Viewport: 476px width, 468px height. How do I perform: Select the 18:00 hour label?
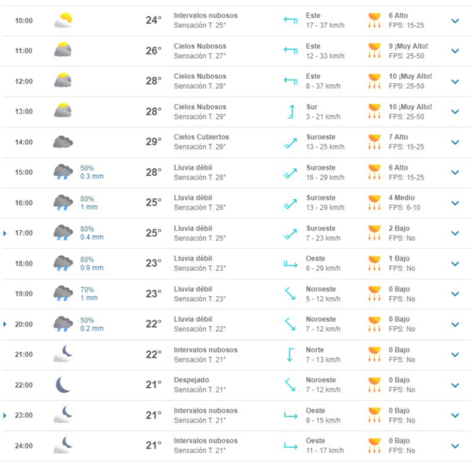coord(24,264)
